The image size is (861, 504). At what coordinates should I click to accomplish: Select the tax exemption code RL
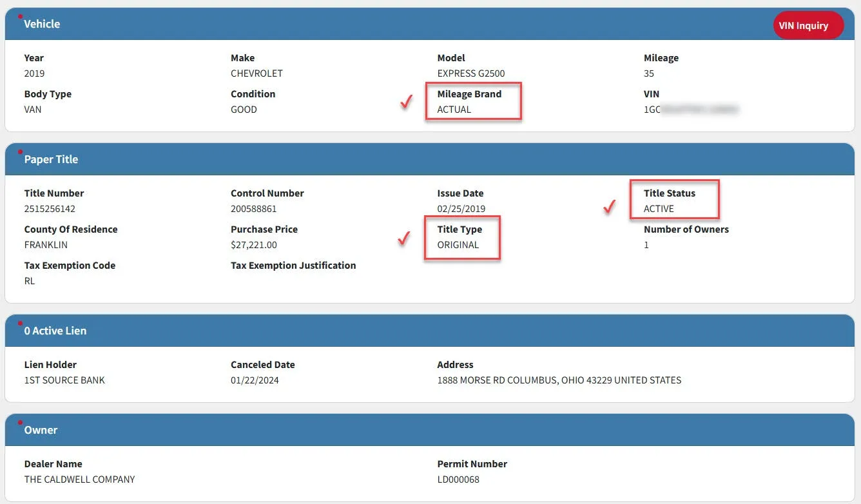tap(30, 281)
